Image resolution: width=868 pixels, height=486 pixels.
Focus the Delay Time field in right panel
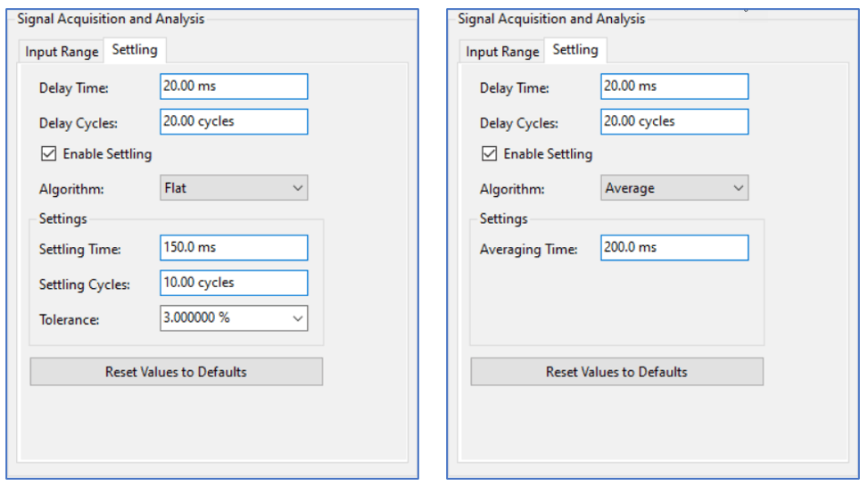point(674,86)
